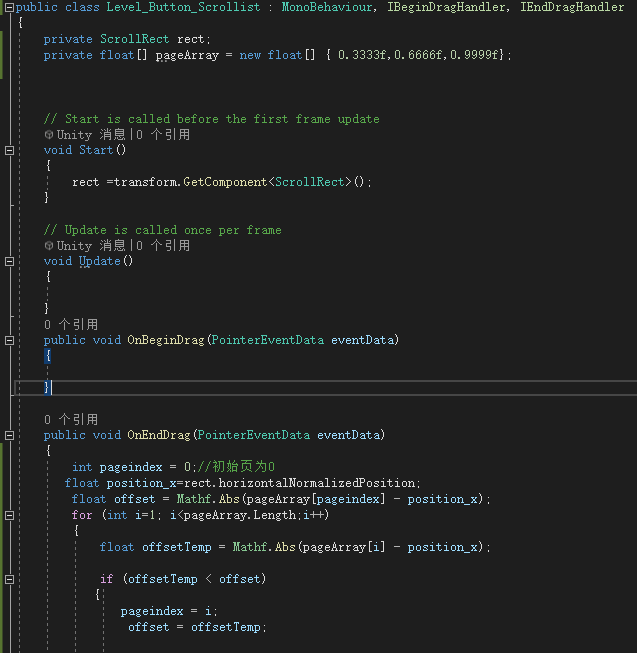Click 'offset = offsetTemp' assignment line
This screenshot has height=653, width=637.
point(197,627)
